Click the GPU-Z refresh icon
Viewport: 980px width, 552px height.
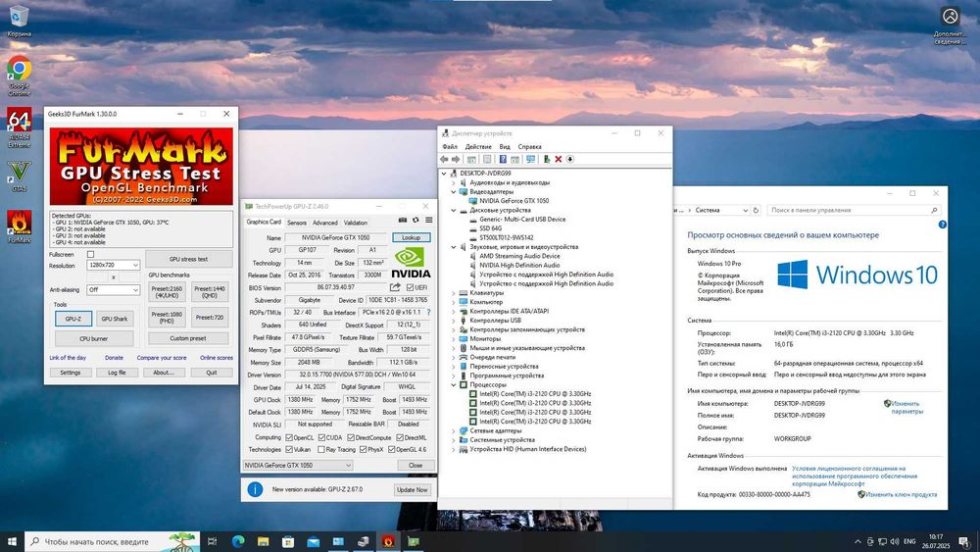click(x=416, y=220)
